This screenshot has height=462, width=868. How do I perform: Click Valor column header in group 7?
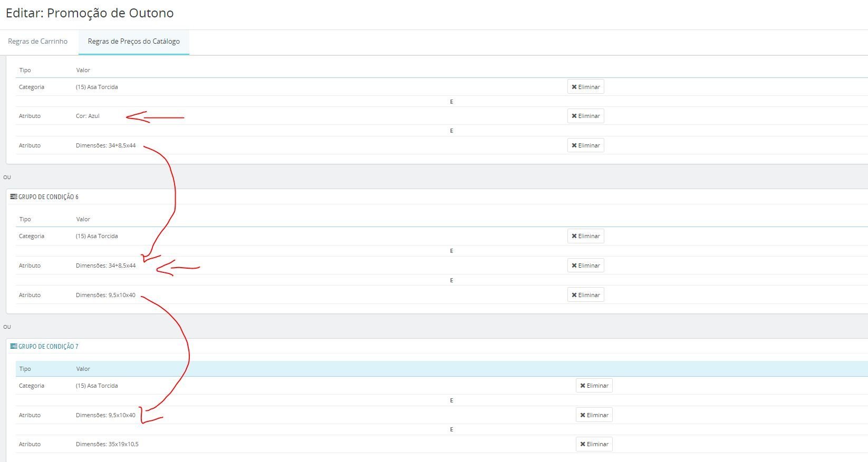point(83,369)
